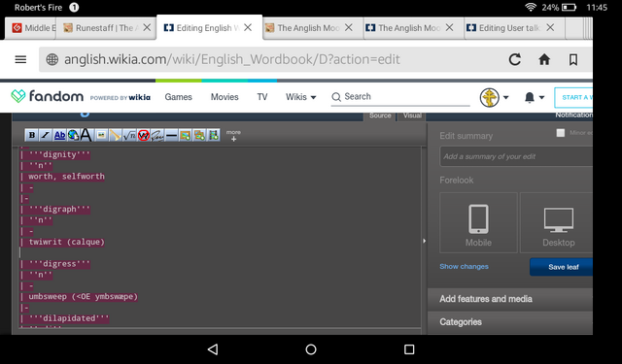Insert external link with globe icon
Screen dimensions: 622x364
tap(73, 135)
